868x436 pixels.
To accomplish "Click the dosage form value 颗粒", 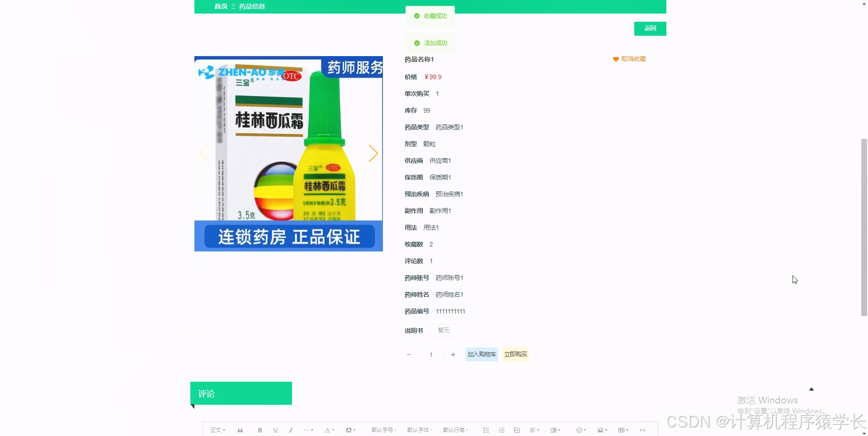I will [429, 144].
